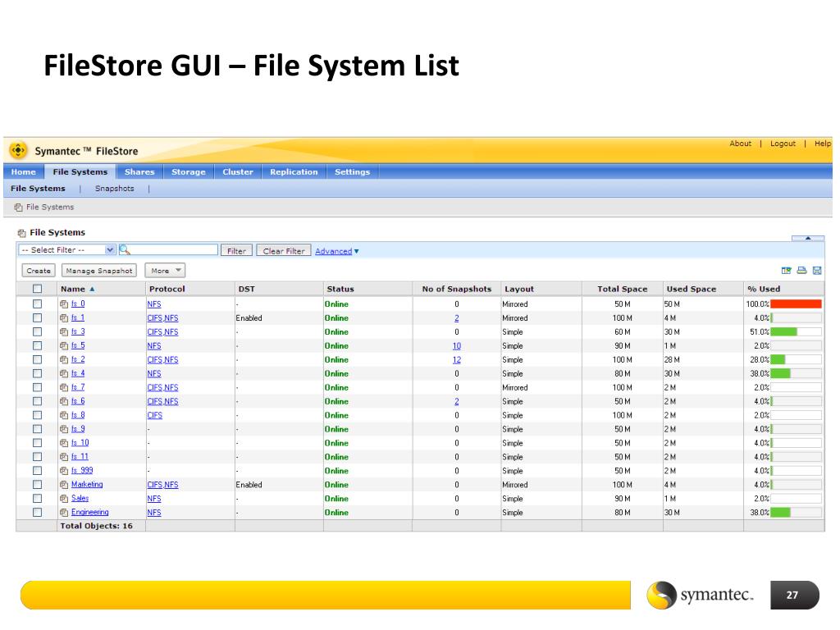Click the file system icon for fs_7
Image resolution: width=840 pixels, height=630 pixels.
point(64,388)
